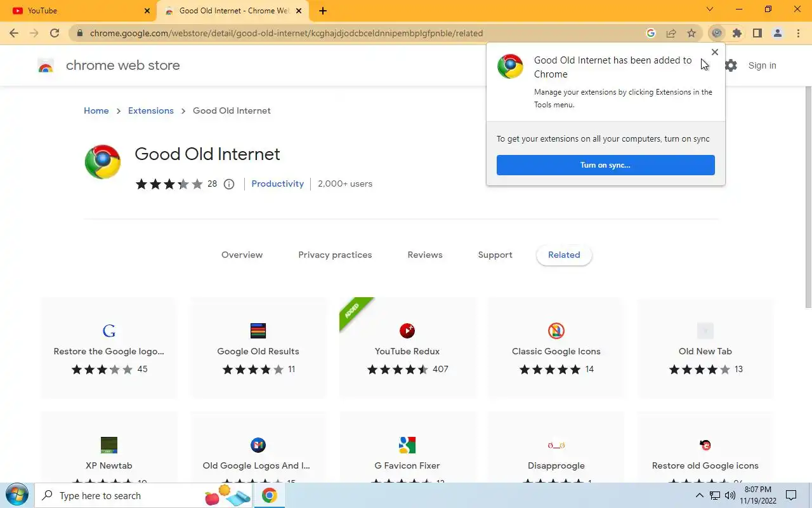Image resolution: width=812 pixels, height=508 pixels.
Task: Switch to the Support tab
Action: coord(495,255)
